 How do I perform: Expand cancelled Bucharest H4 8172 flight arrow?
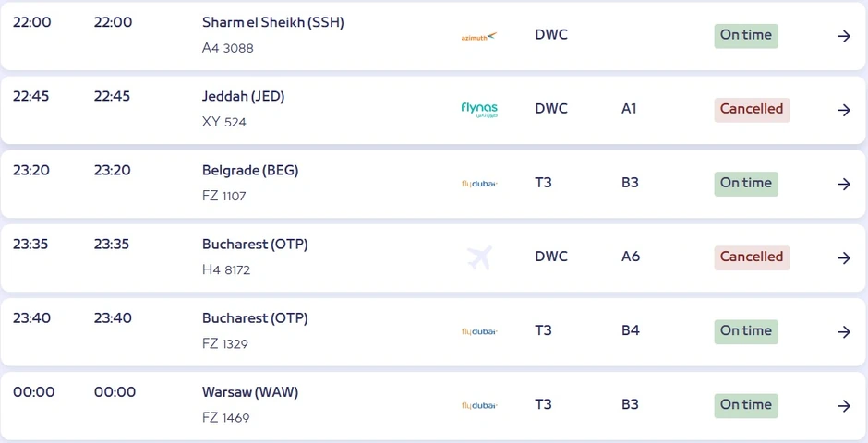click(x=843, y=257)
